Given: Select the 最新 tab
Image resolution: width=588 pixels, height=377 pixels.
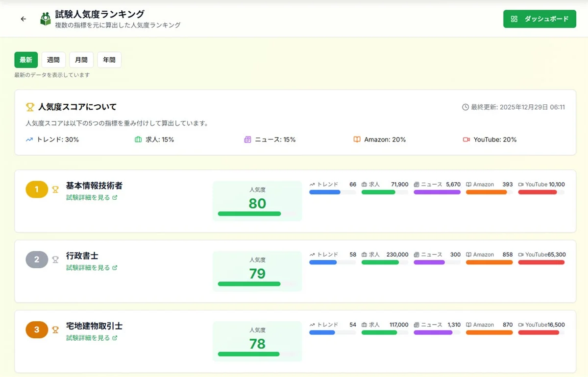Looking at the screenshot, I should [26, 60].
